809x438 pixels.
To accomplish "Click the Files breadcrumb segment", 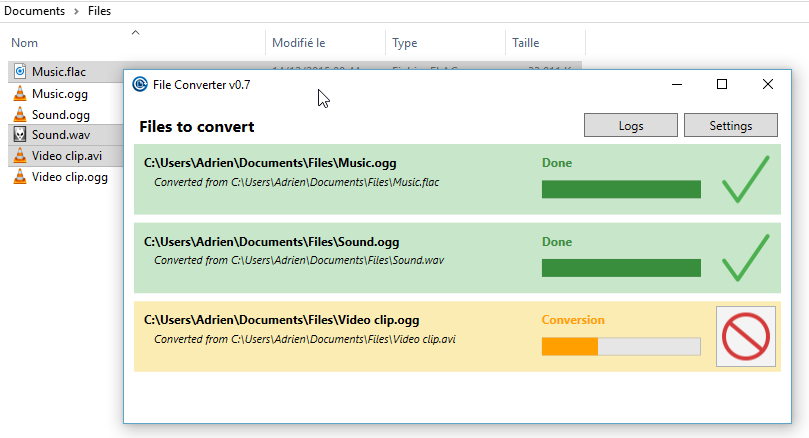I will [x=98, y=11].
